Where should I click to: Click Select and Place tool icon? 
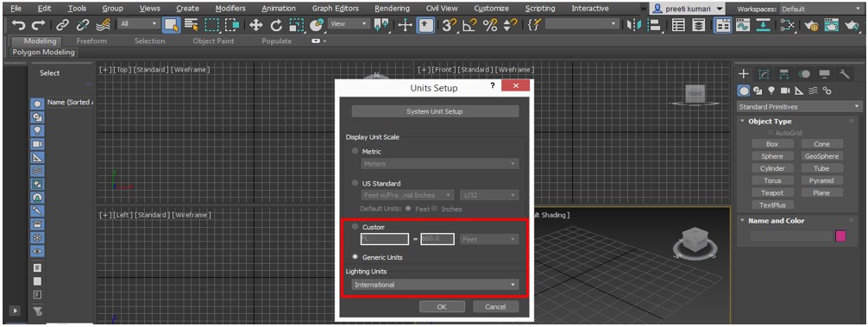click(x=316, y=24)
